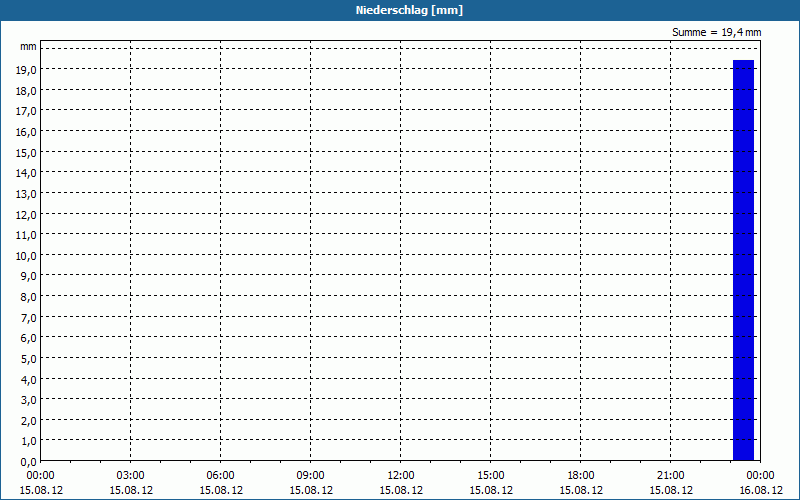Viewport: 800px width, 500px height.
Task: Click the '06:00' time label
Action: [220, 476]
